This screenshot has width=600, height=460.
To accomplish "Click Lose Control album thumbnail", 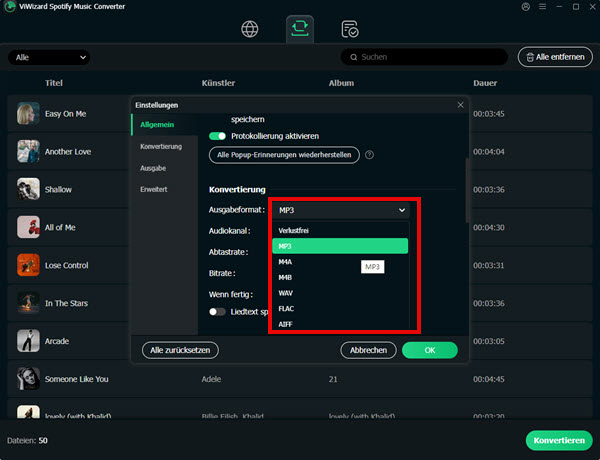I will [x=28, y=265].
